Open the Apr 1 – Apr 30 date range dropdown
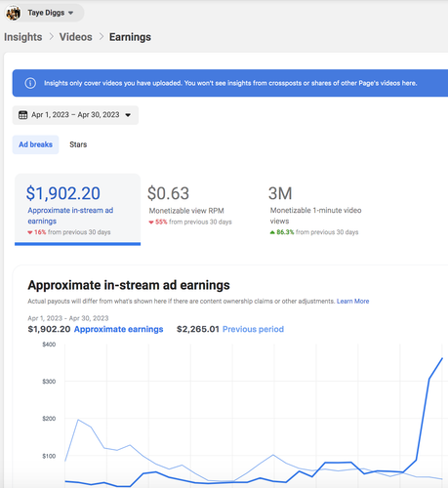Image resolution: width=448 pixels, height=488 pixels. [75, 115]
